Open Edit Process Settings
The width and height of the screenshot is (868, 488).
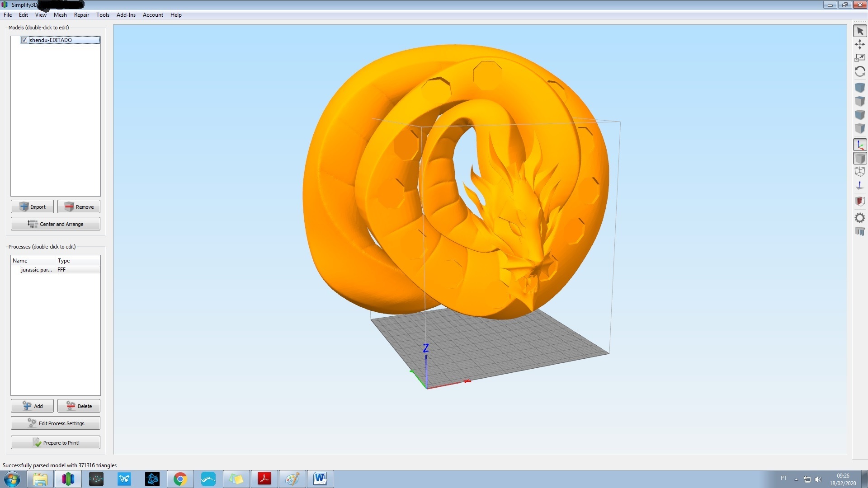point(55,423)
